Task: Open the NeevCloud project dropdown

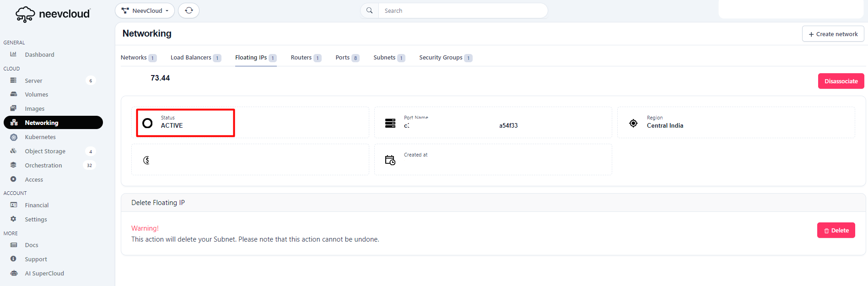Action: pos(145,11)
